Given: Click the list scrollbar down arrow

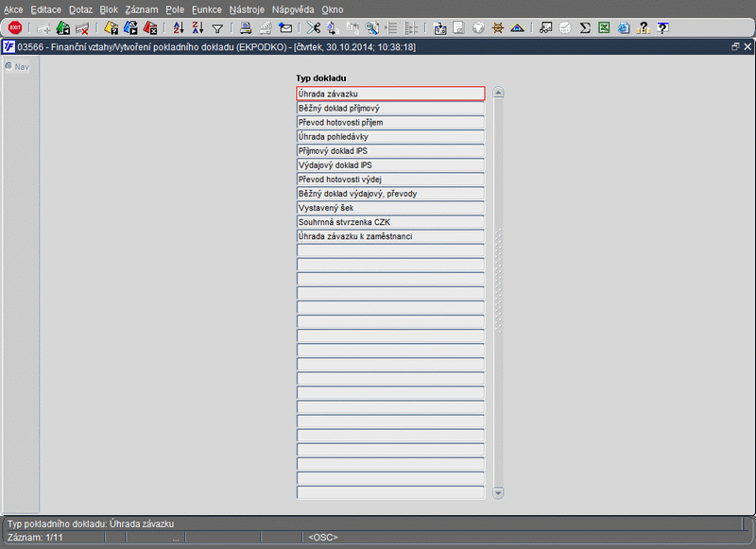Looking at the screenshot, I should tap(499, 492).
